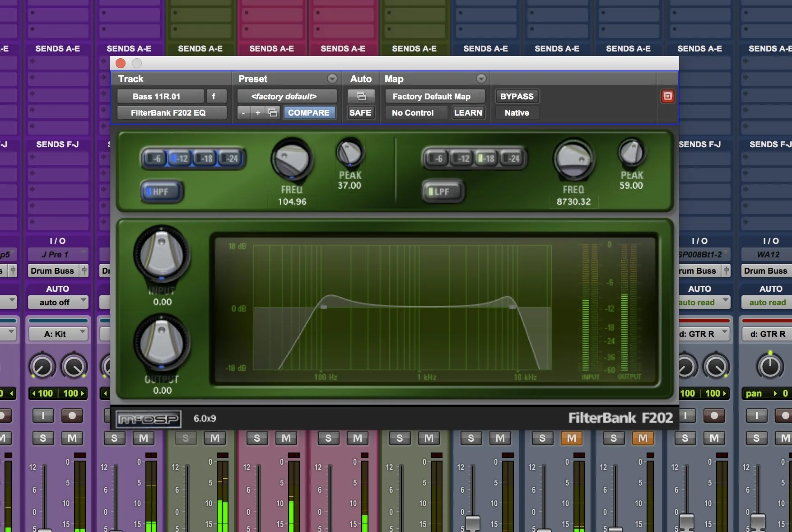Toggle the COMPARE button
Screen dimensions: 792x532
[309, 112]
